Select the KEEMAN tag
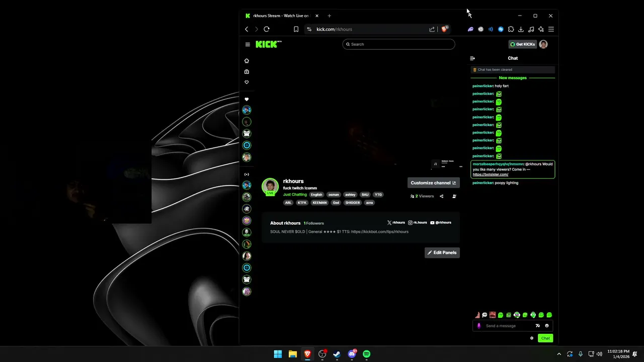 tap(319, 203)
